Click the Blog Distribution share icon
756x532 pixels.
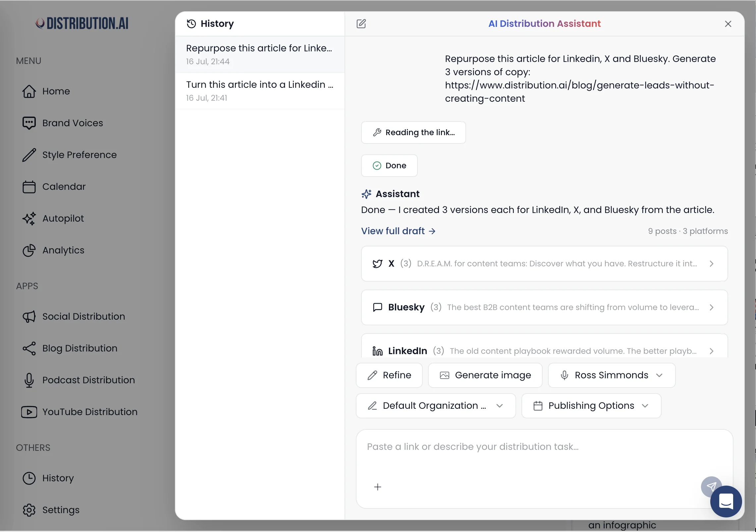click(29, 348)
